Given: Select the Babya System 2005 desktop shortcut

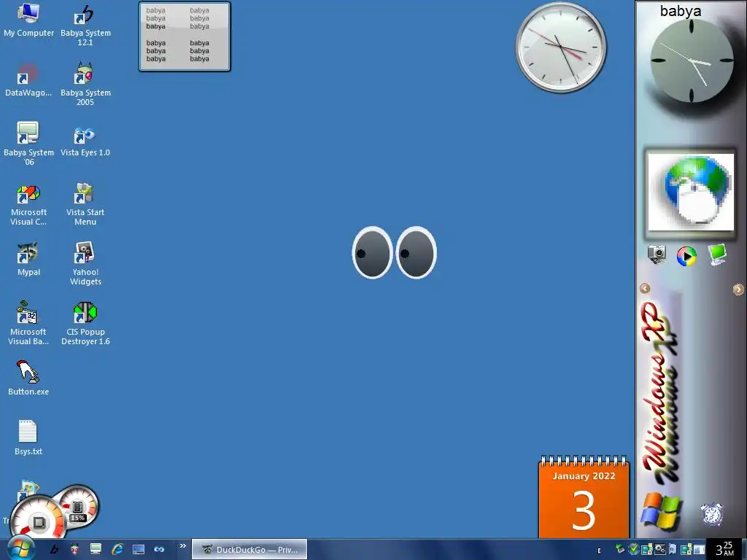Looking at the screenshot, I should click(85, 85).
